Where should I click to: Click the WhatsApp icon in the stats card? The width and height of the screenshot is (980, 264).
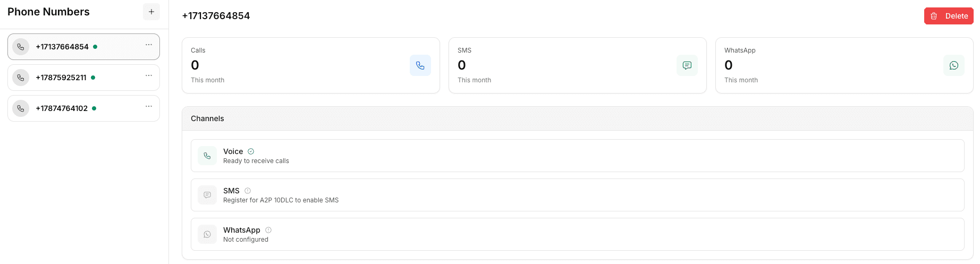pos(953,65)
